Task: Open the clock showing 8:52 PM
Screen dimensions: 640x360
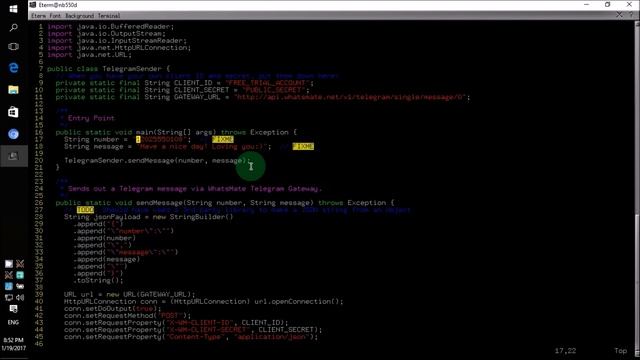Action: point(13,340)
